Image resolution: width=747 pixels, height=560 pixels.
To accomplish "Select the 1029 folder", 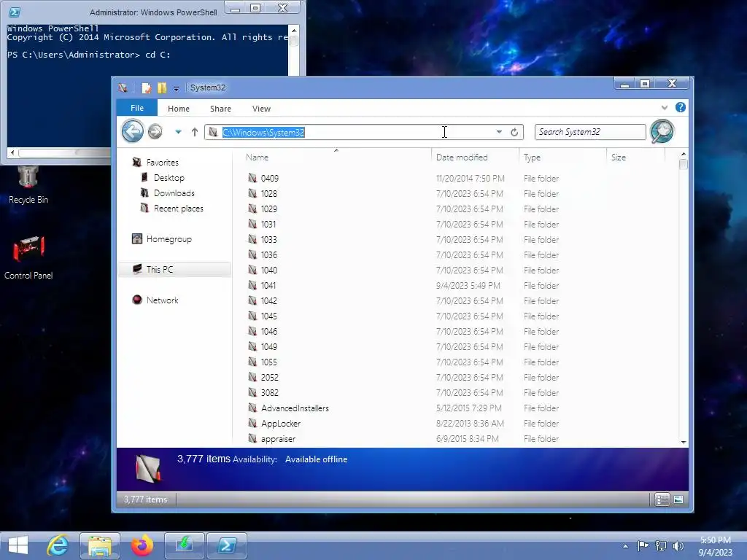I will coord(268,209).
